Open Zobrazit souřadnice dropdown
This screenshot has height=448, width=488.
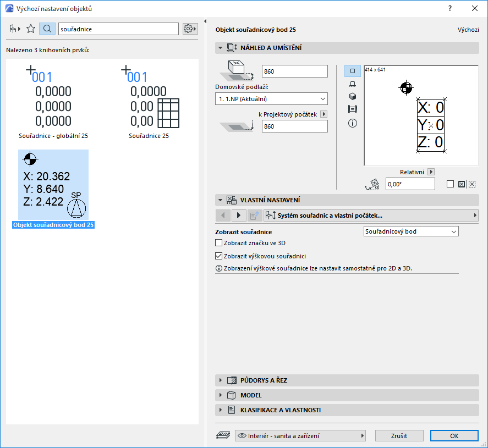[411, 231]
